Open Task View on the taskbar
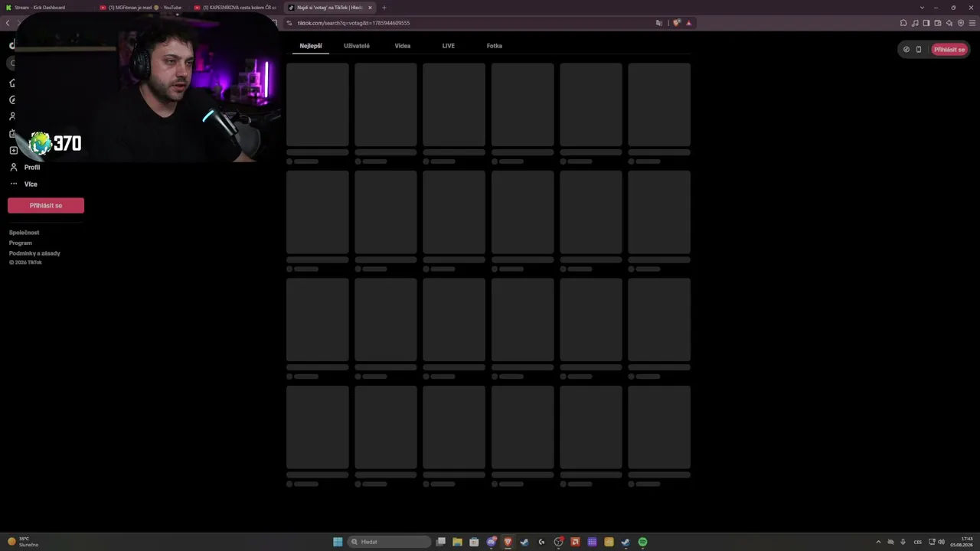 [x=440, y=542]
